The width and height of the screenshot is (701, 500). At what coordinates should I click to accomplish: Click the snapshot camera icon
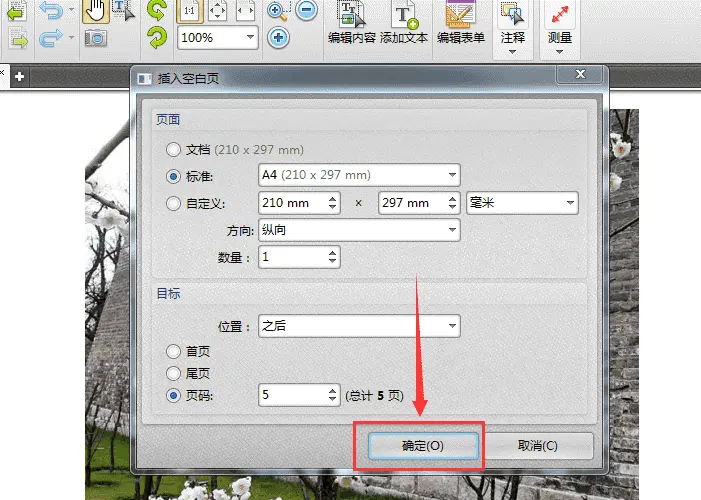96,38
